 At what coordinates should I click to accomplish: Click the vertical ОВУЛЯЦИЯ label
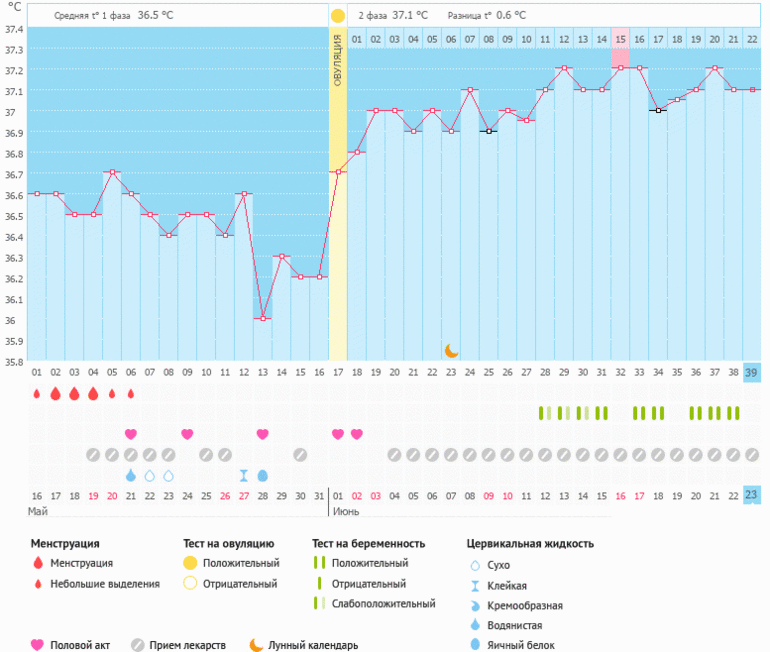coord(338,60)
